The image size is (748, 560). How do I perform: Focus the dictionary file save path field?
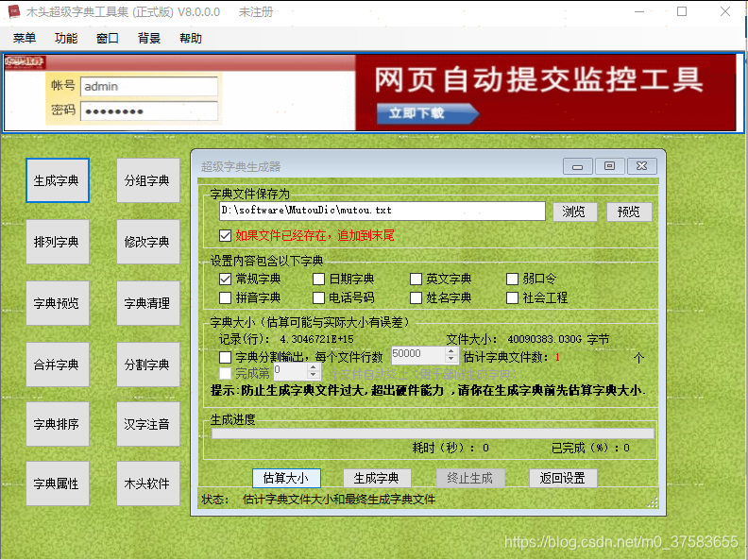(x=382, y=211)
